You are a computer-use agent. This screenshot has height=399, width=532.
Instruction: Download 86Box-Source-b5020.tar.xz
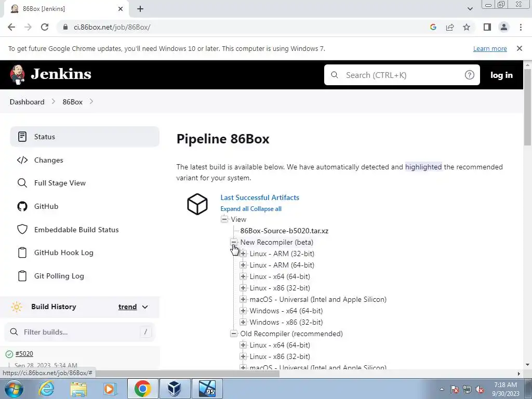tap(284, 231)
